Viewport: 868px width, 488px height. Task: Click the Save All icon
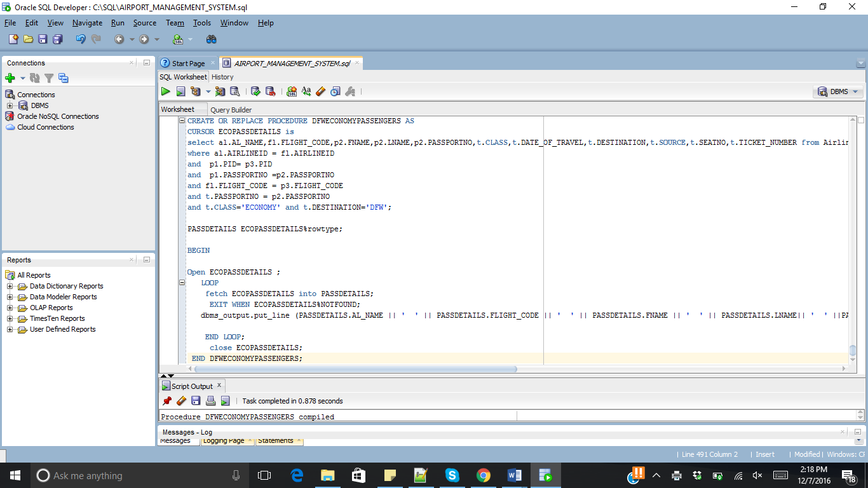58,39
